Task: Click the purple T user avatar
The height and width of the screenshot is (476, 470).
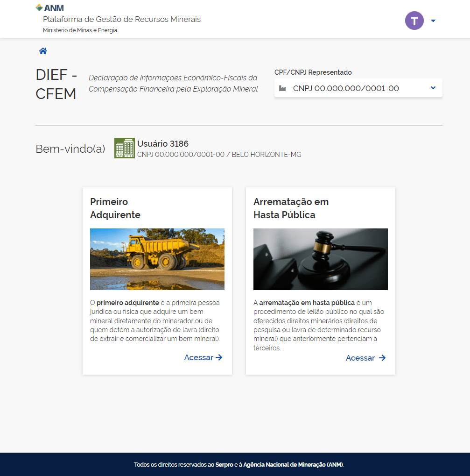Action: click(x=414, y=21)
